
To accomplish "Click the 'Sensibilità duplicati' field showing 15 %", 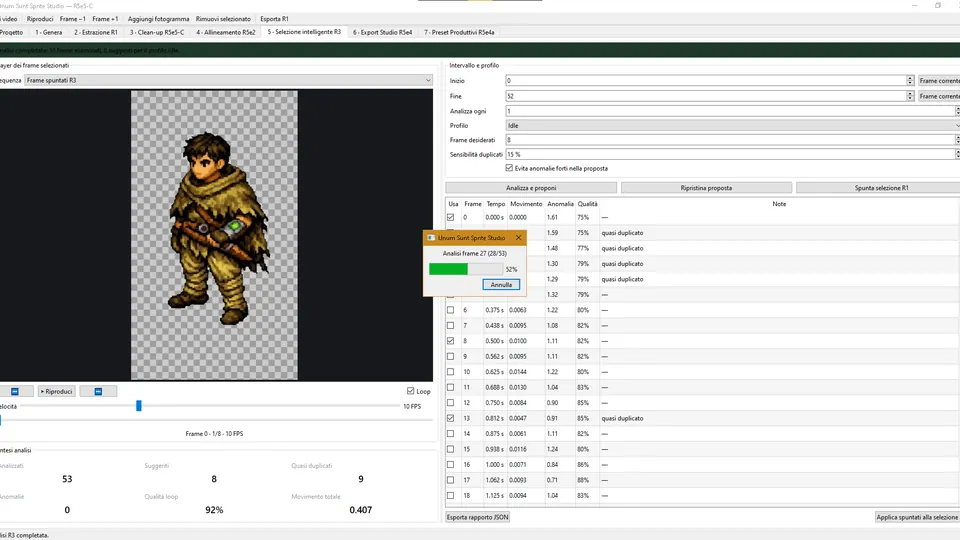I will [730, 154].
